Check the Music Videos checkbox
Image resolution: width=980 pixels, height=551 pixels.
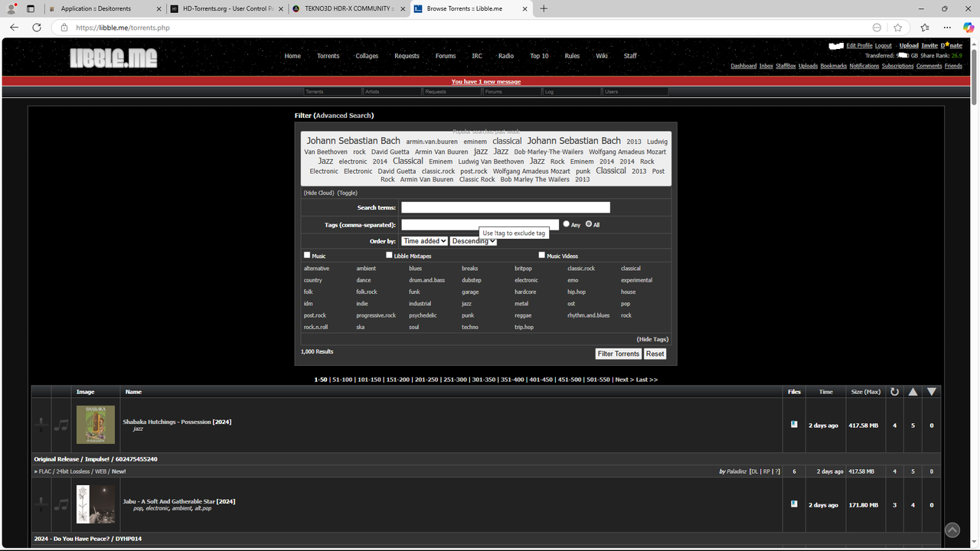(x=542, y=255)
